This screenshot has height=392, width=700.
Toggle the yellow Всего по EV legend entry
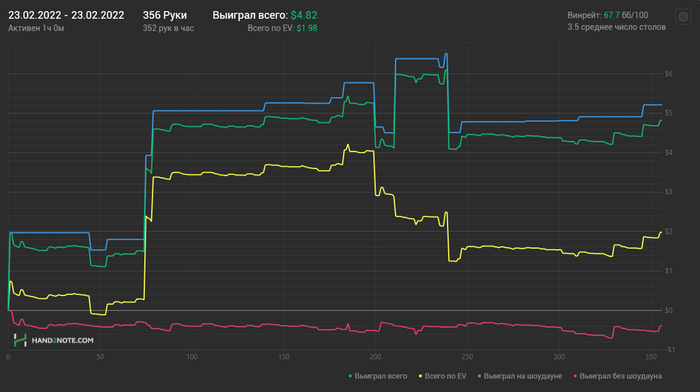point(442,376)
